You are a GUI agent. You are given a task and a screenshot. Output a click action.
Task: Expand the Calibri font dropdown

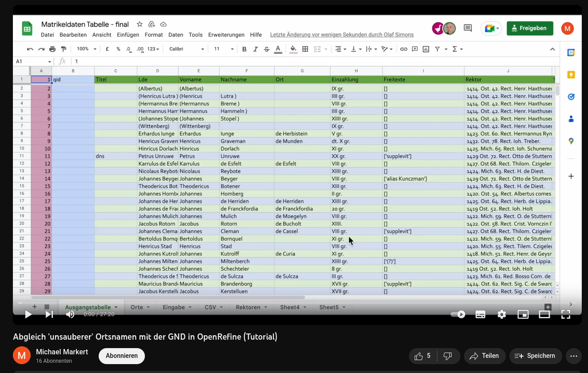[203, 49]
